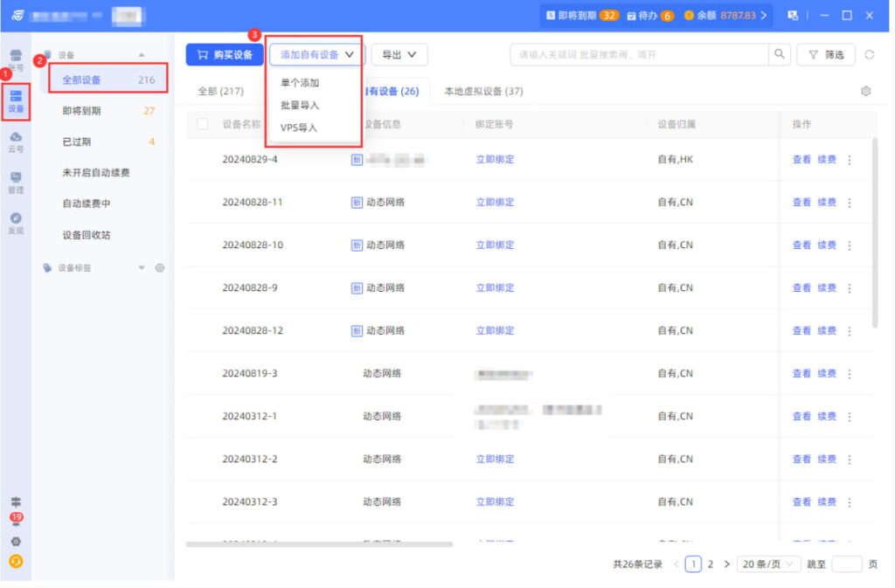Open more options for device 20240312-2
Viewport: 895px width, 588px height.
point(850,459)
